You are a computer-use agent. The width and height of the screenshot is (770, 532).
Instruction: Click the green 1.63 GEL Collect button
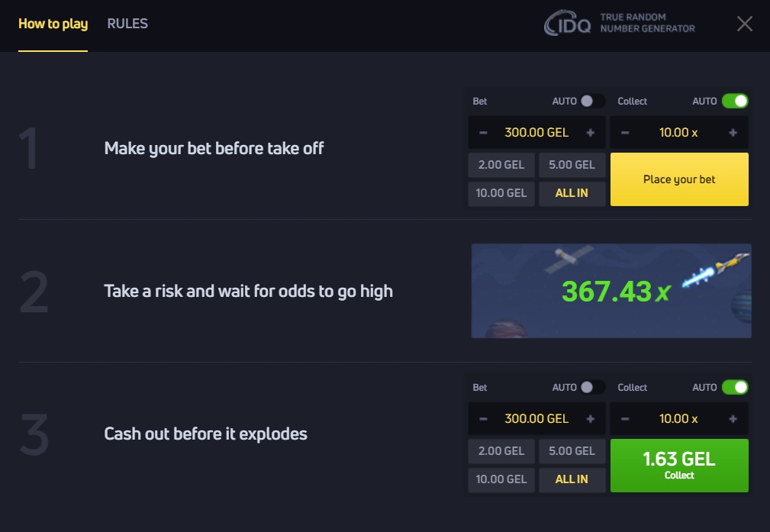[x=679, y=466]
